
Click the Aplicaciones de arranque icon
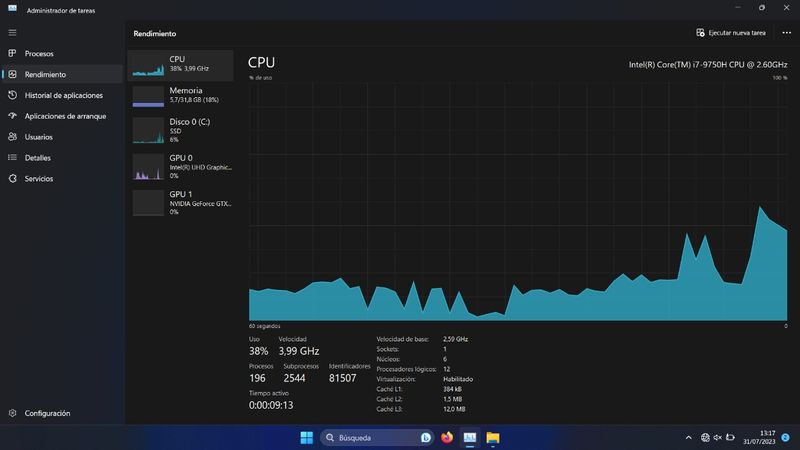12,116
